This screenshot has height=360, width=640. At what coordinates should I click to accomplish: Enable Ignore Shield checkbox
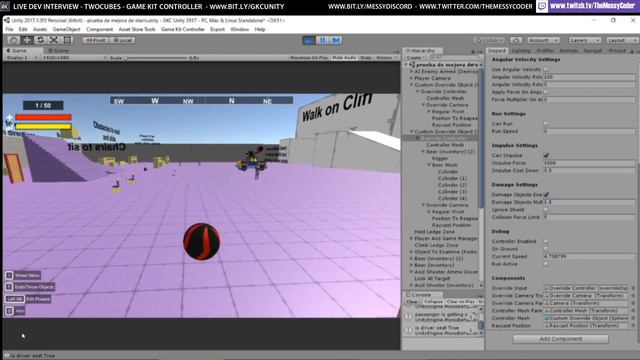(546, 210)
